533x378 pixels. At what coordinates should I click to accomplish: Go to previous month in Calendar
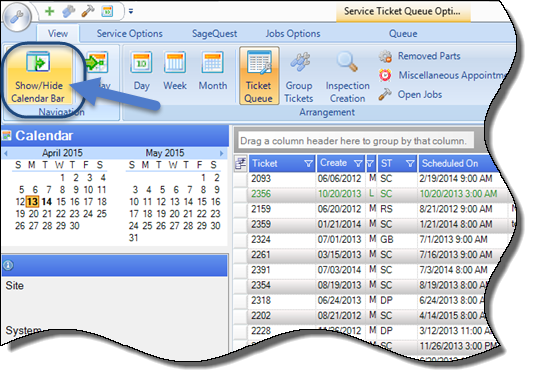(x=5, y=153)
